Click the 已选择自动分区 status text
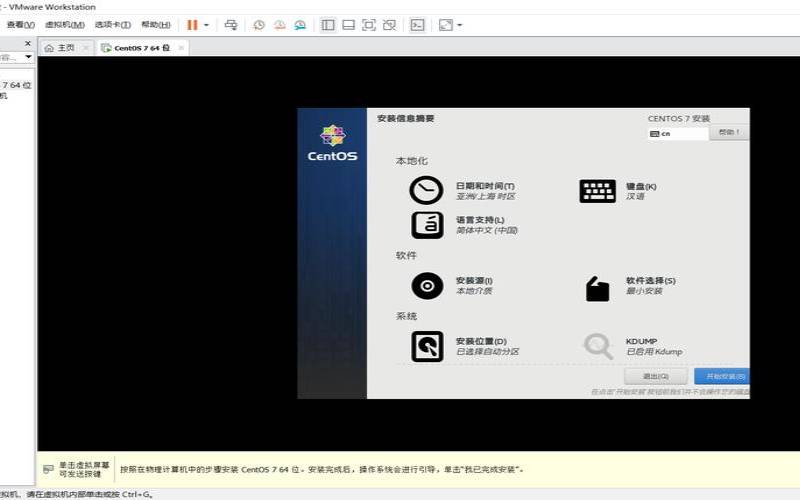Viewport: 800px width, 500px height. coord(487,352)
